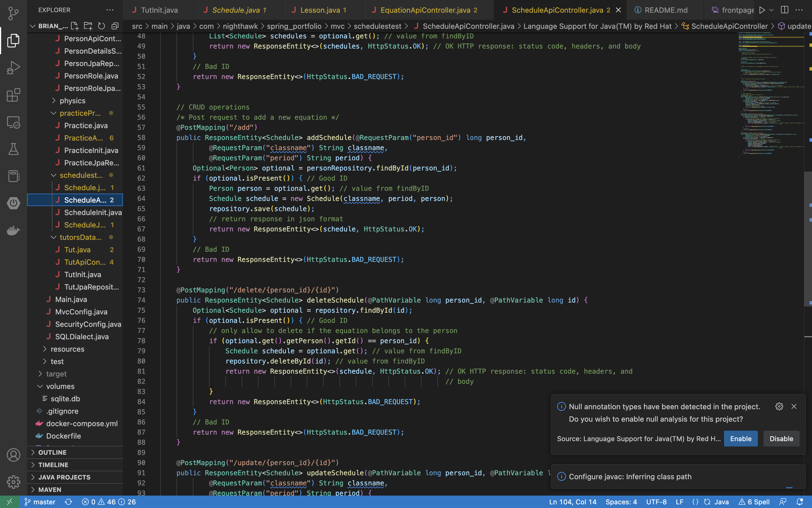Open the Remote Explorer view
This screenshot has width=812, height=508.
pyautogui.click(x=14, y=122)
